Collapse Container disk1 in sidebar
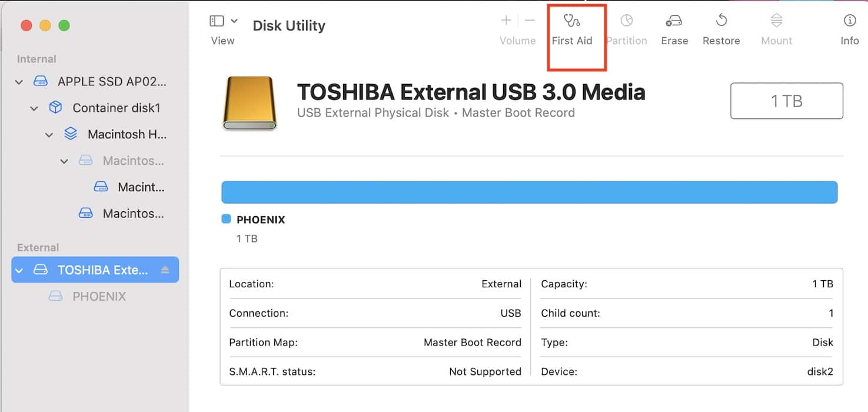868x412 pixels. pyautogui.click(x=34, y=108)
